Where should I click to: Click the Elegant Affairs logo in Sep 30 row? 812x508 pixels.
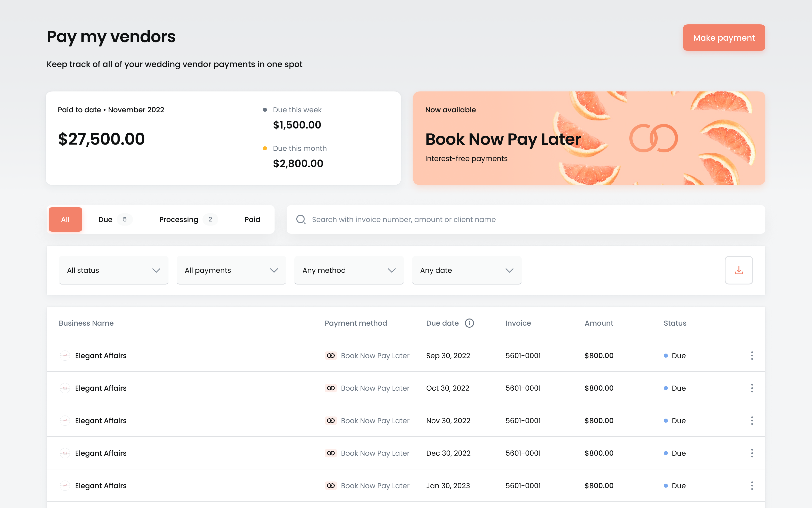pos(65,355)
